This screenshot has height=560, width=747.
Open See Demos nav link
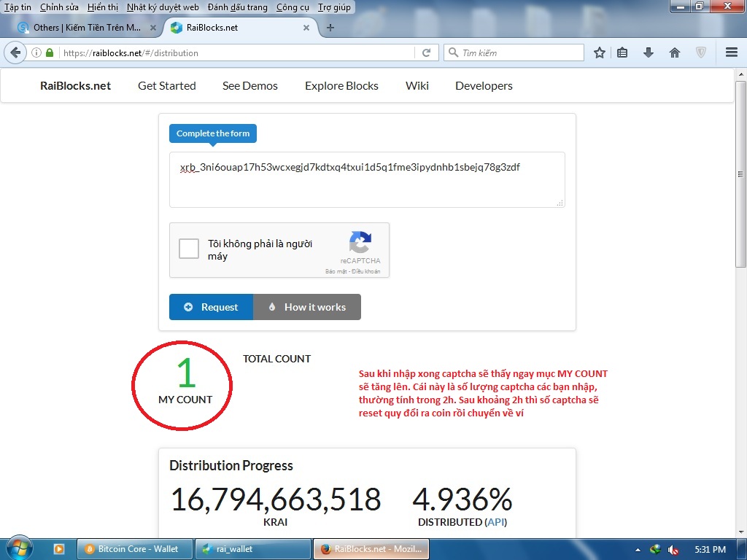[250, 86]
